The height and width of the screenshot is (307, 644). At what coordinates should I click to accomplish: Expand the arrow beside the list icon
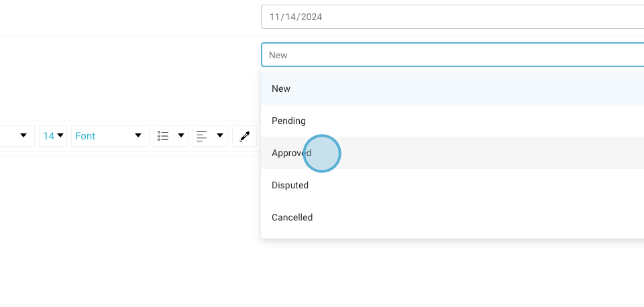[180, 136]
